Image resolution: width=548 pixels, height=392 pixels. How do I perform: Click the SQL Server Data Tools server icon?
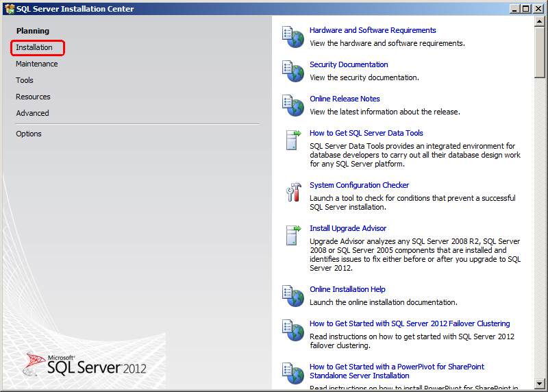pyautogui.click(x=294, y=140)
